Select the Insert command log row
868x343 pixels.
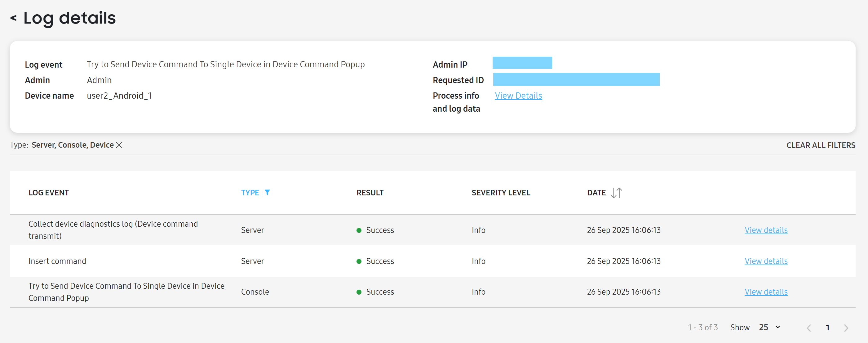57,261
